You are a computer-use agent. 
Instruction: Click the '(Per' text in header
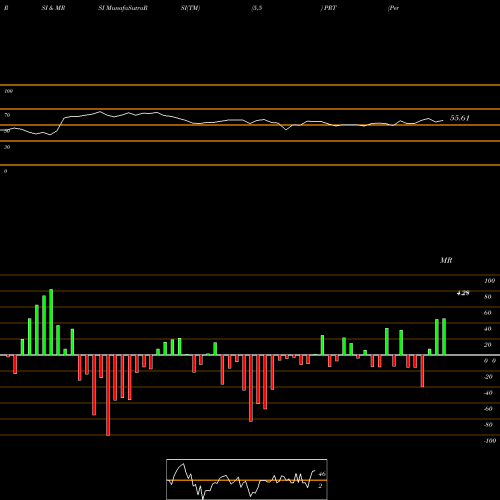393,8
